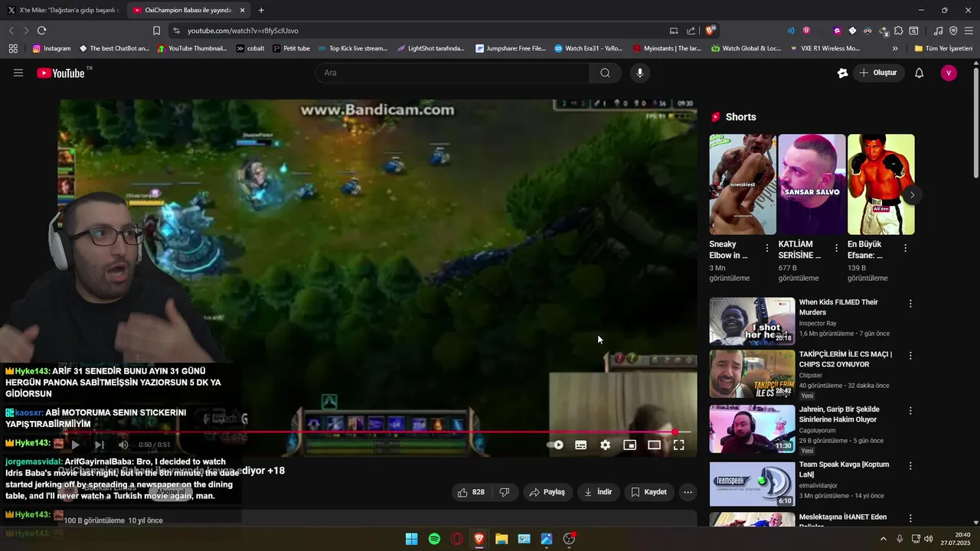Open options for En Büyük Efsane short
The height and width of the screenshot is (551, 980).
(905, 248)
